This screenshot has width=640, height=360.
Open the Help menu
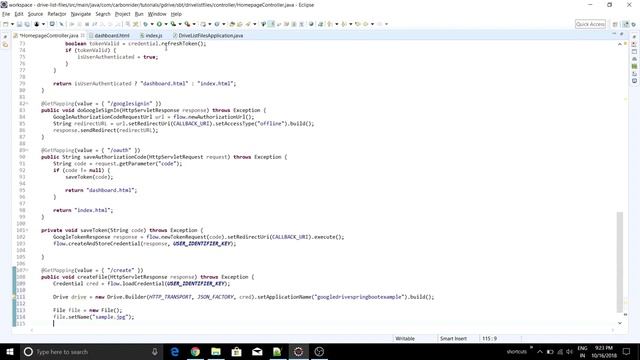coord(176,14)
